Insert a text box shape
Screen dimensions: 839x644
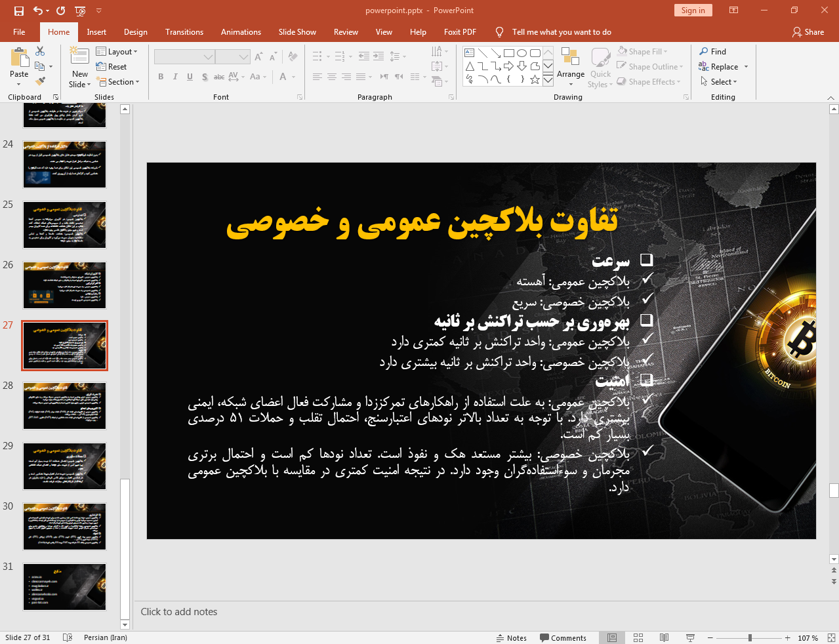point(470,53)
